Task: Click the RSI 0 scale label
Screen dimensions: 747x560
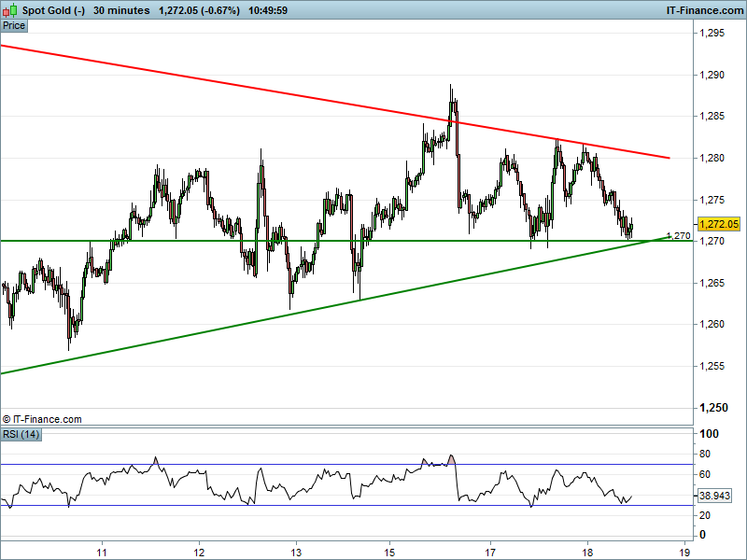Action: click(x=702, y=535)
